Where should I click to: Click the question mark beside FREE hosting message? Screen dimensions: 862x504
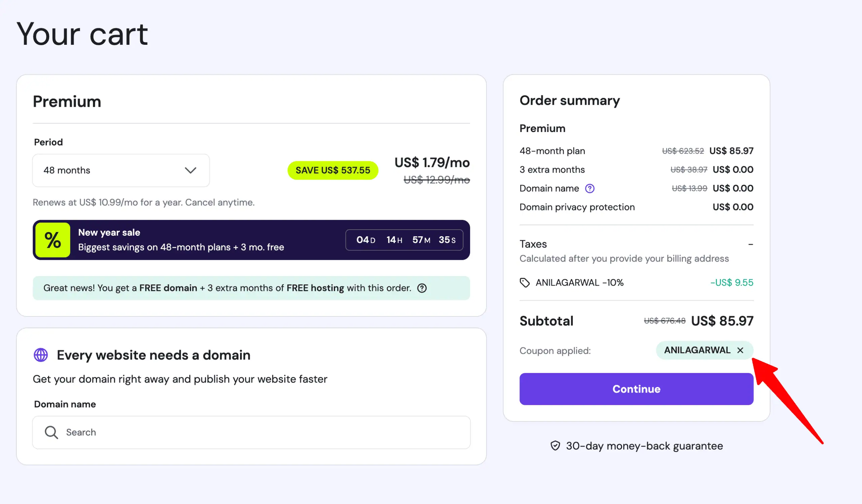422,288
